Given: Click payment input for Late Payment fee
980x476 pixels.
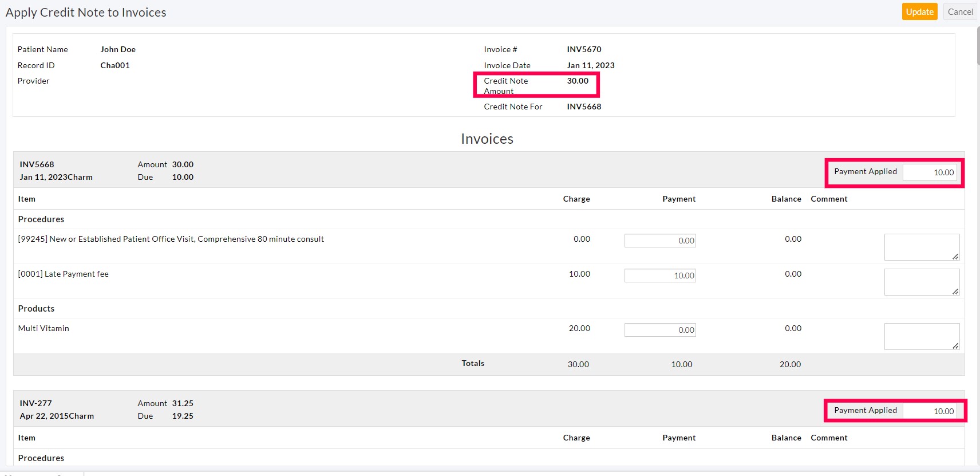Looking at the screenshot, I should 660,276.
